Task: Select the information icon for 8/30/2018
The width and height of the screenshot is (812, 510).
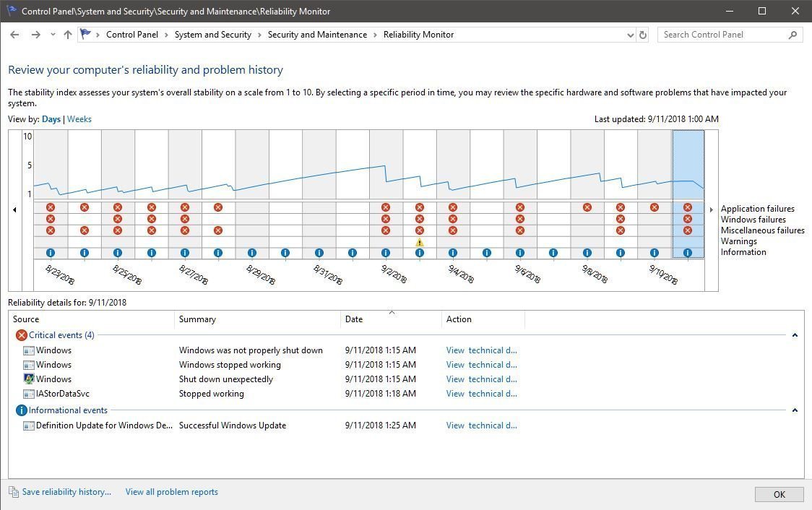Action: coord(285,253)
